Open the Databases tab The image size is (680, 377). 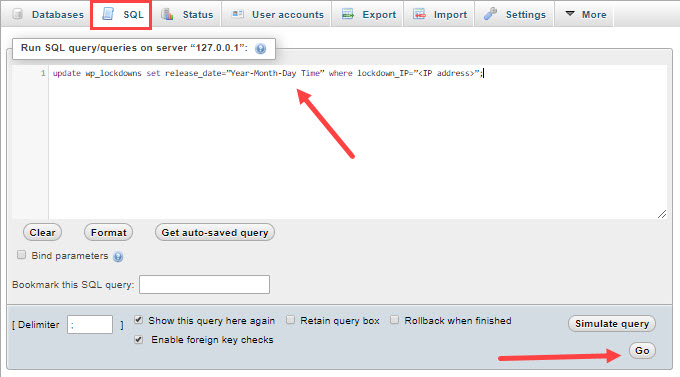(48, 14)
